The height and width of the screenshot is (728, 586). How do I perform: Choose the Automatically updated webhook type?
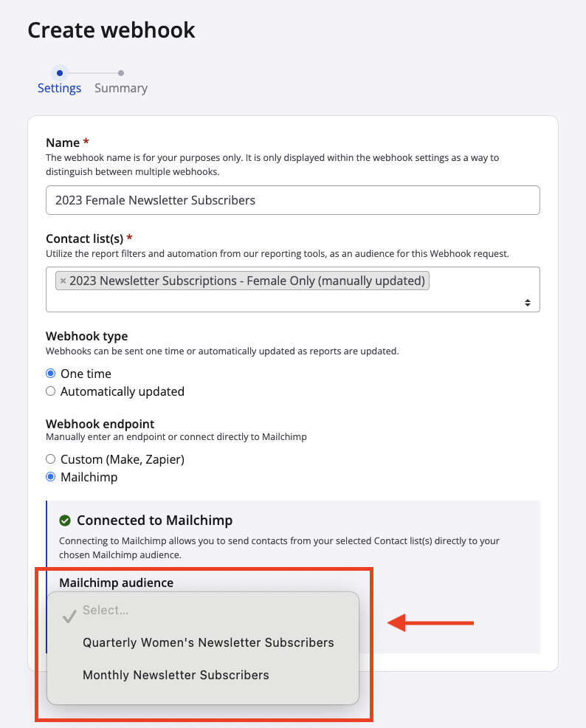point(51,391)
